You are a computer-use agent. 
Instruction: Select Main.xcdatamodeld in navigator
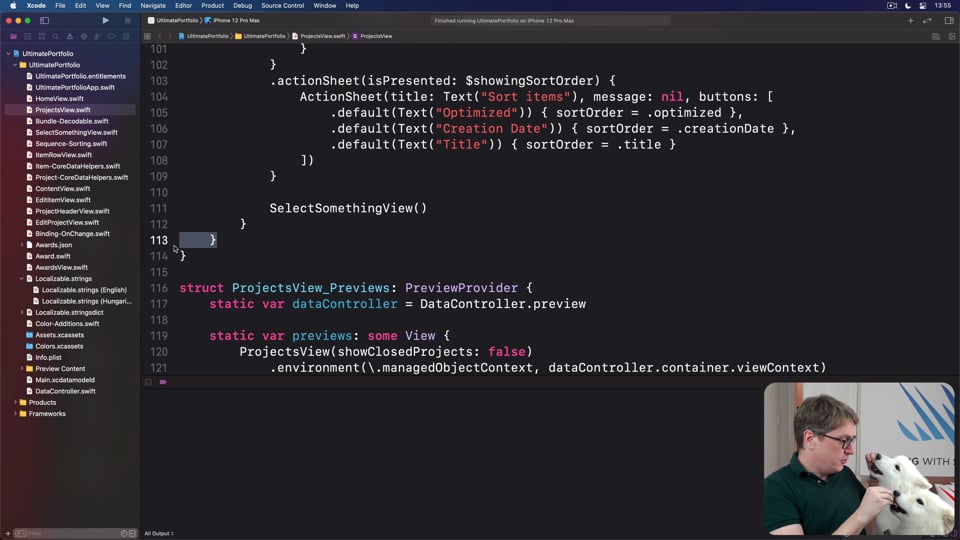tap(65, 380)
